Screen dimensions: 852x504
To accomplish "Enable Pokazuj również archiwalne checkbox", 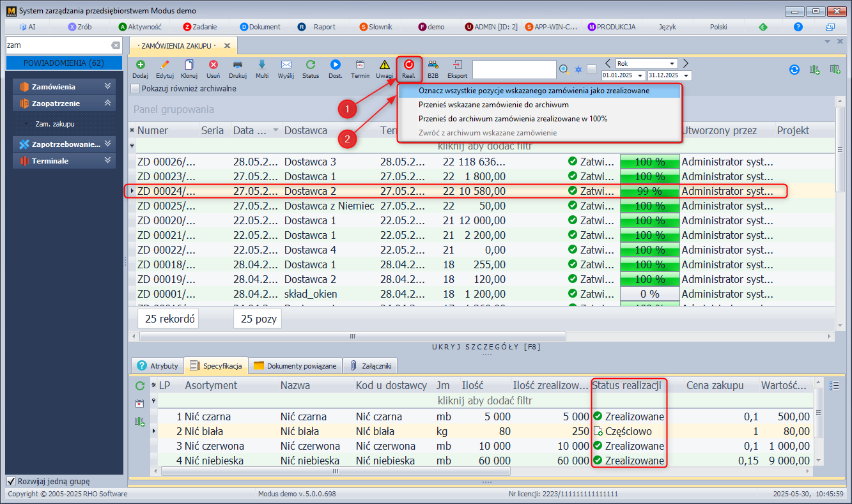I will (x=135, y=89).
